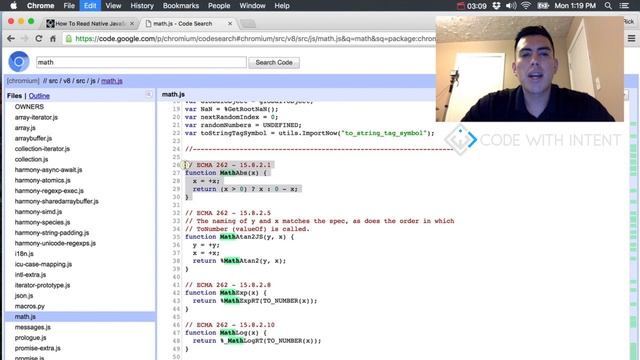Open harmony-unicode-regexps.js file
This screenshot has width=640, height=360.
(x=55, y=243)
